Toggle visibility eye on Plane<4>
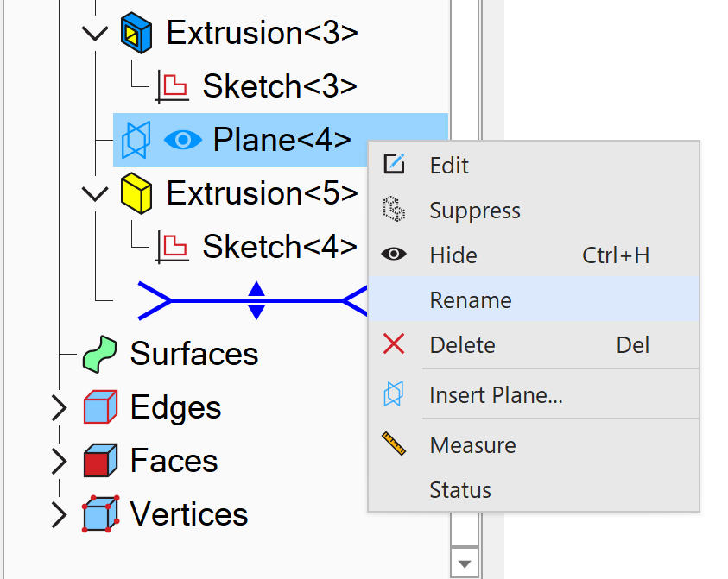The width and height of the screenshot is (728, 579). click(x=182, y=140)
